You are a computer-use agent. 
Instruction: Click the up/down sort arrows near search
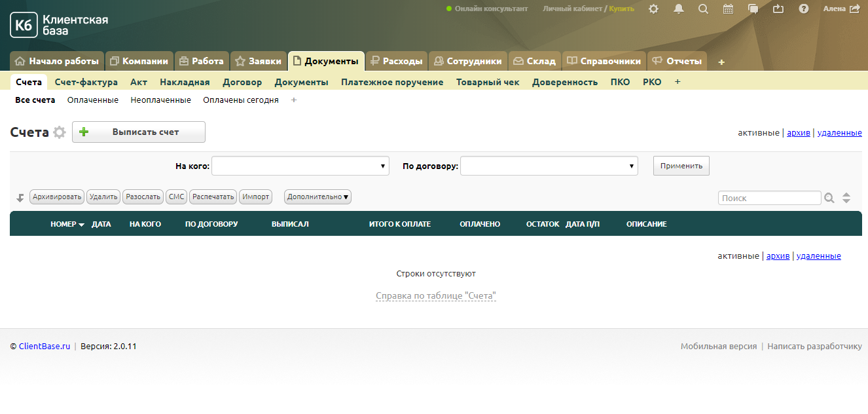846,198
